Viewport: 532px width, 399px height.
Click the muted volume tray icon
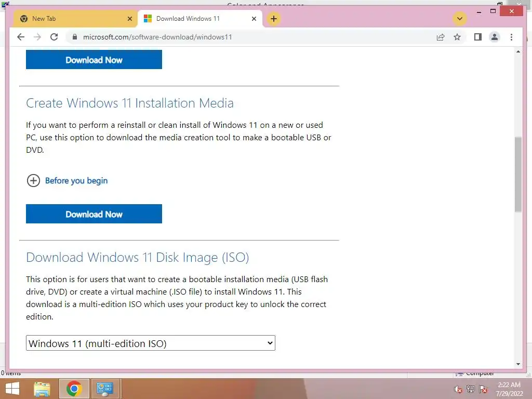(458, 389)
